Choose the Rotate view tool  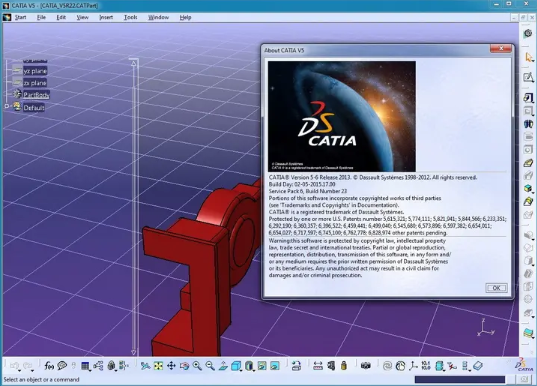tap(184, 366)
